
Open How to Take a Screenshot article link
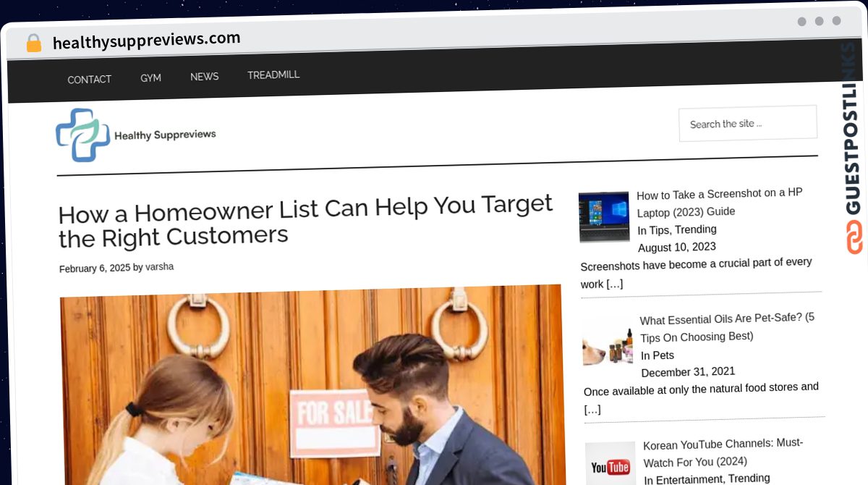(x=720, y=202)
